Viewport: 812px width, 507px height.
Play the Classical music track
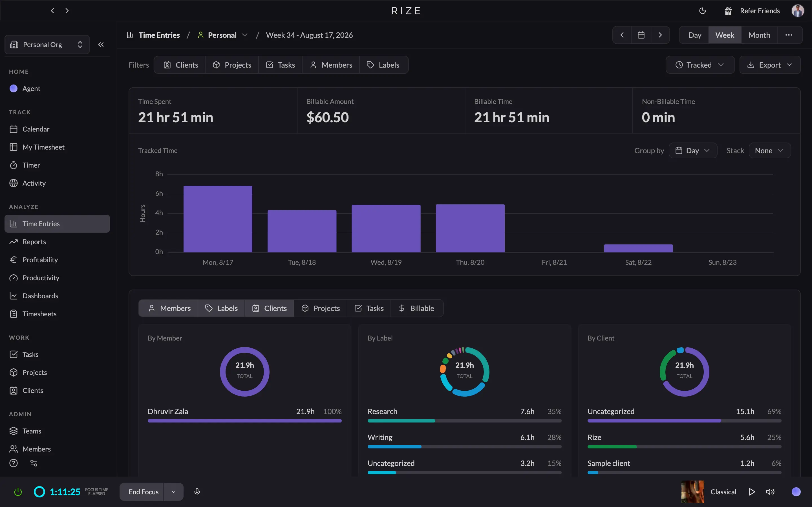pos(752,492)
